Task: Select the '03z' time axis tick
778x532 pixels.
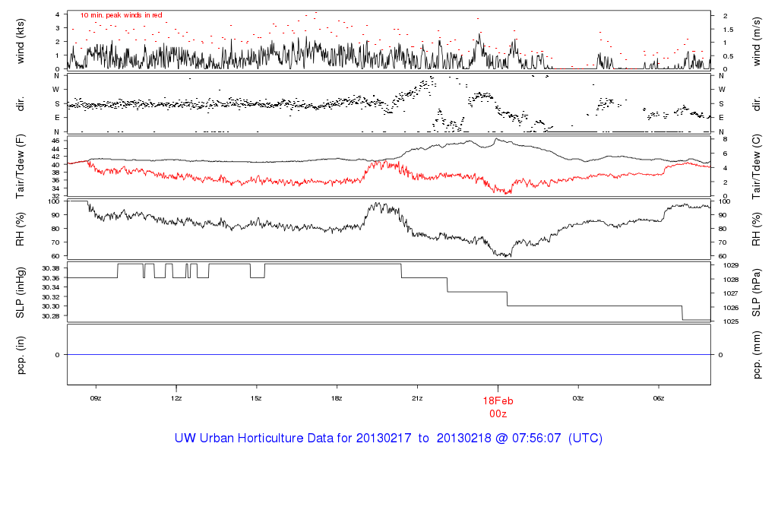Action: pos(578,398)
